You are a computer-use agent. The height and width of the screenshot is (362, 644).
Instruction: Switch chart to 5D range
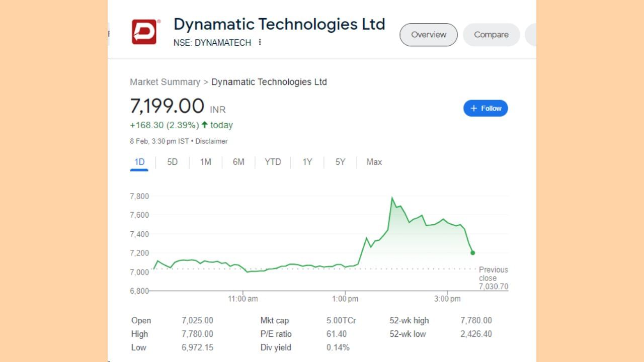pyautogui.click(x=173, y=162)
